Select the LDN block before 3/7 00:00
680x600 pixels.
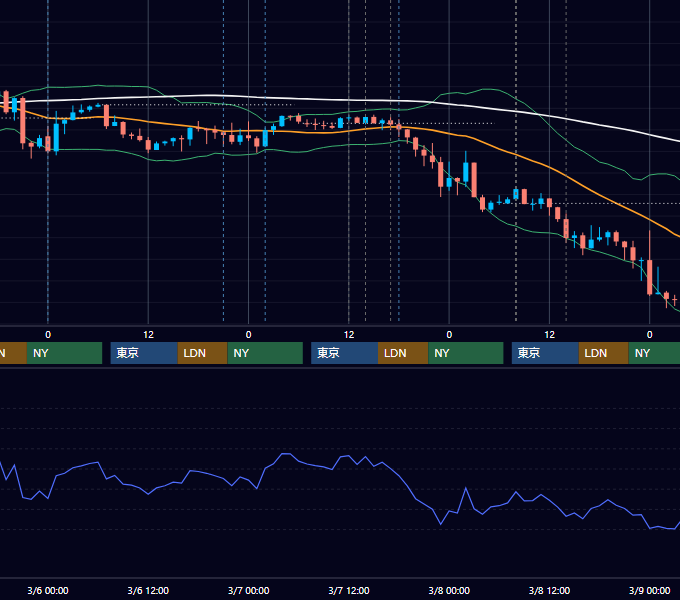[203, 353]
